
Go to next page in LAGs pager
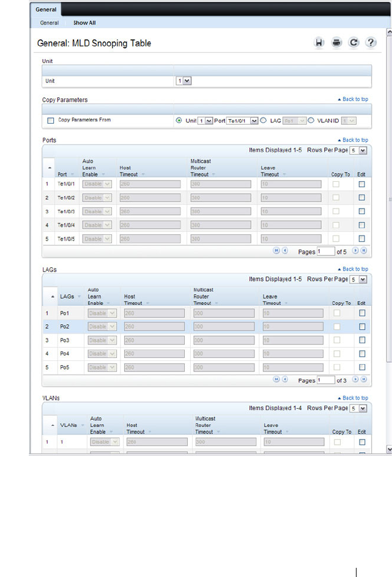355,379
